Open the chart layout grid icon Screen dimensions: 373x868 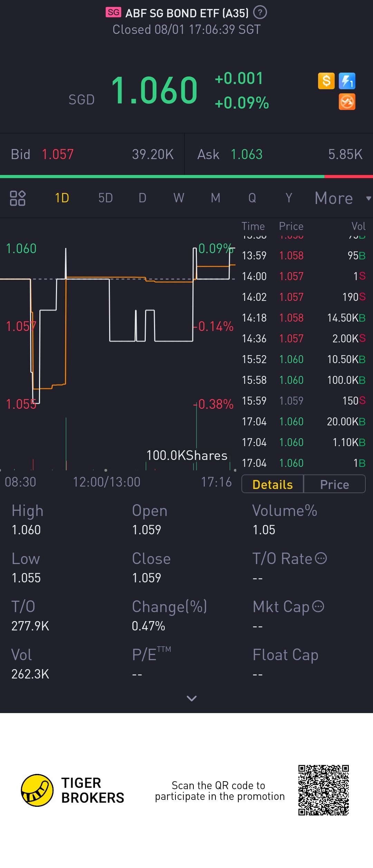click(18, 198)
